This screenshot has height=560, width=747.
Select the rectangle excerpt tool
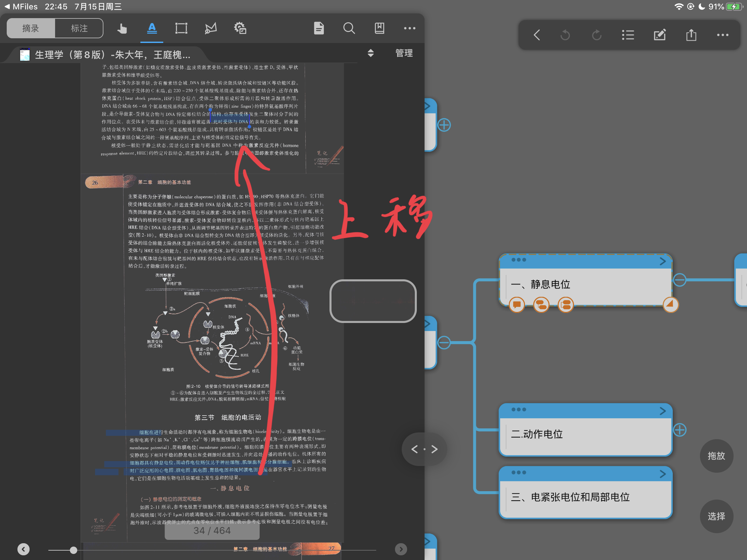181,28
